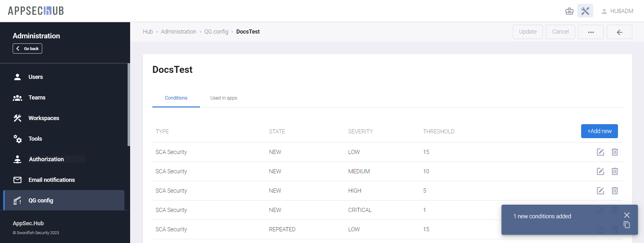Click the sidebar vertical scrollbar

tap(129, 105)
